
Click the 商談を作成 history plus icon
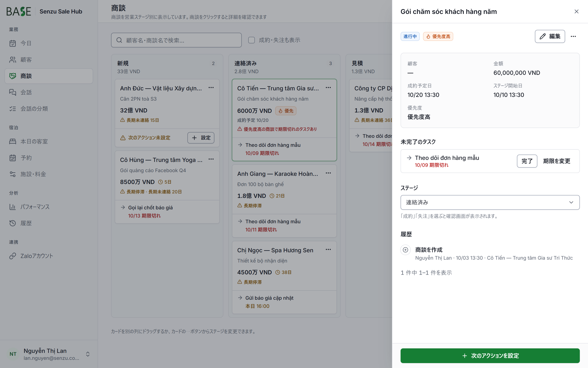[405, 250]
